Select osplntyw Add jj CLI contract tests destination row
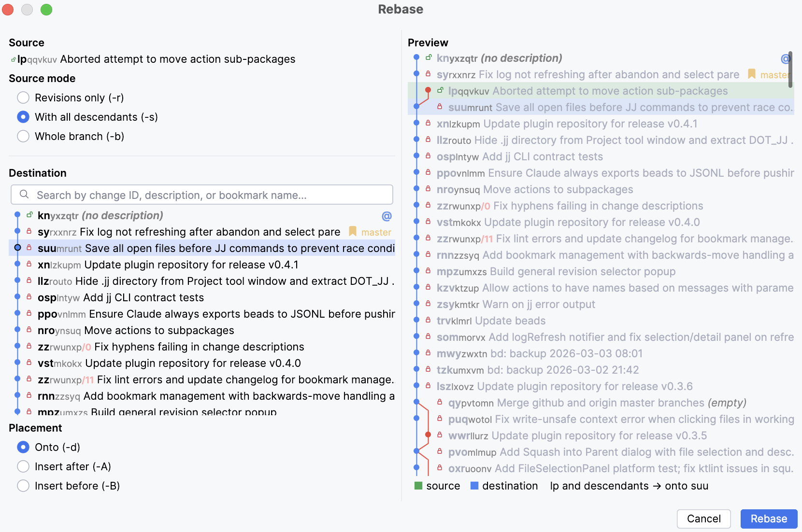The image size is (802, 532). pyautogui.click(x=202, y=297)
